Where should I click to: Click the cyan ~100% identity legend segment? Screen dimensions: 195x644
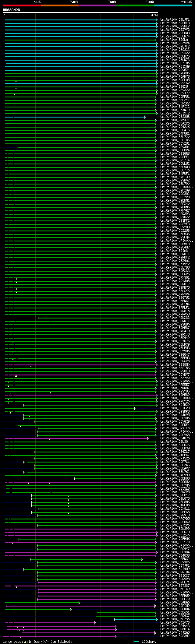[173, 5]
